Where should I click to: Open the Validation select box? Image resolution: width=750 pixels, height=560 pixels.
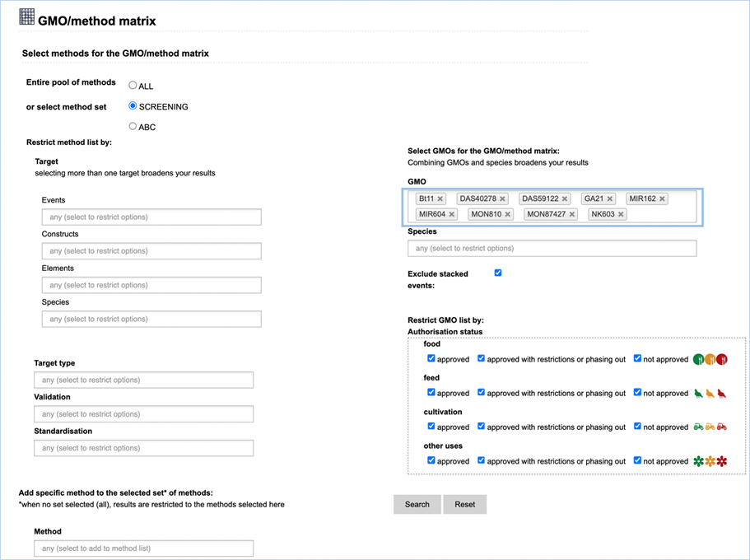pyautogui.click(x=143, y=414)
